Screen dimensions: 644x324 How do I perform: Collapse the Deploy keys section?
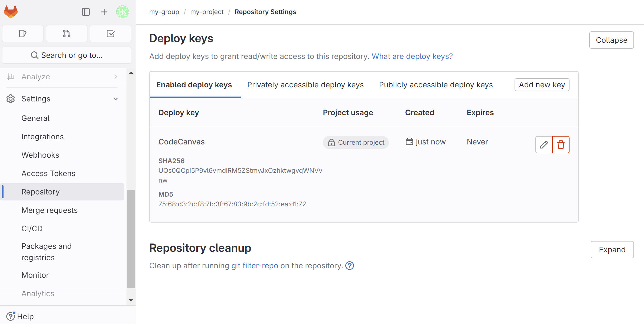[611, 40]
